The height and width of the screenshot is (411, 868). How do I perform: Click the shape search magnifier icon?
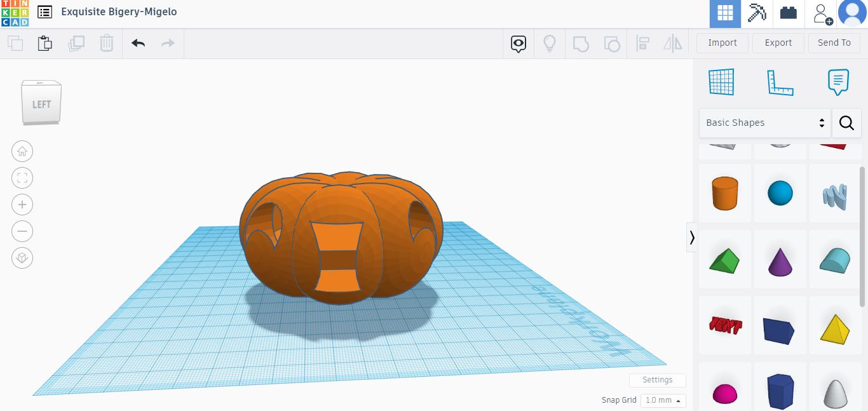[846, 123]
